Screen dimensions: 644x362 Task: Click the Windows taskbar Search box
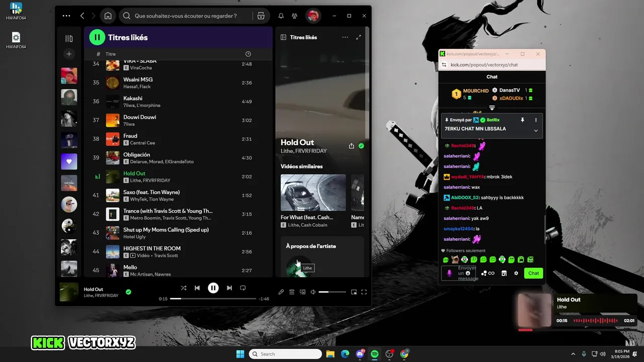click(x=285, y=354)
